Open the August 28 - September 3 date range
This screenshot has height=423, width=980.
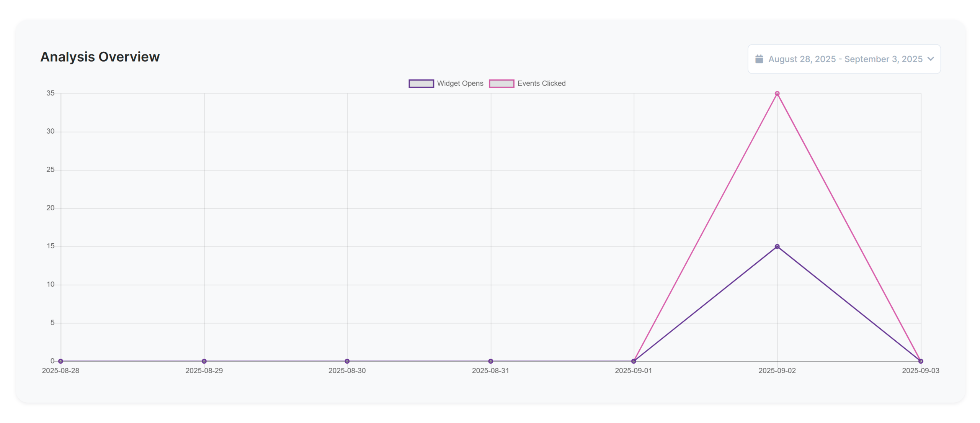pyautogui.click(x=845, y=59)
